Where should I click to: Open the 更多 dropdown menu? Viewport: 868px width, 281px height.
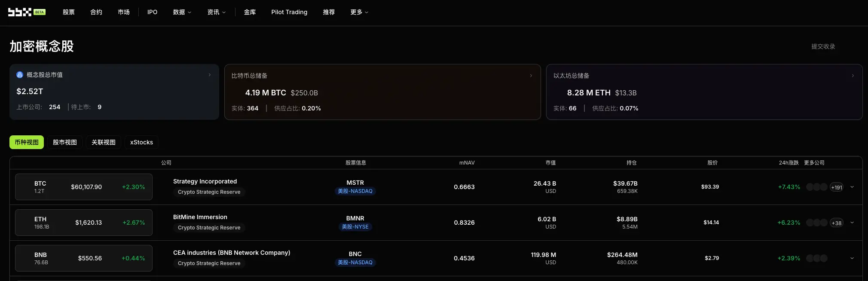[360, 12]
